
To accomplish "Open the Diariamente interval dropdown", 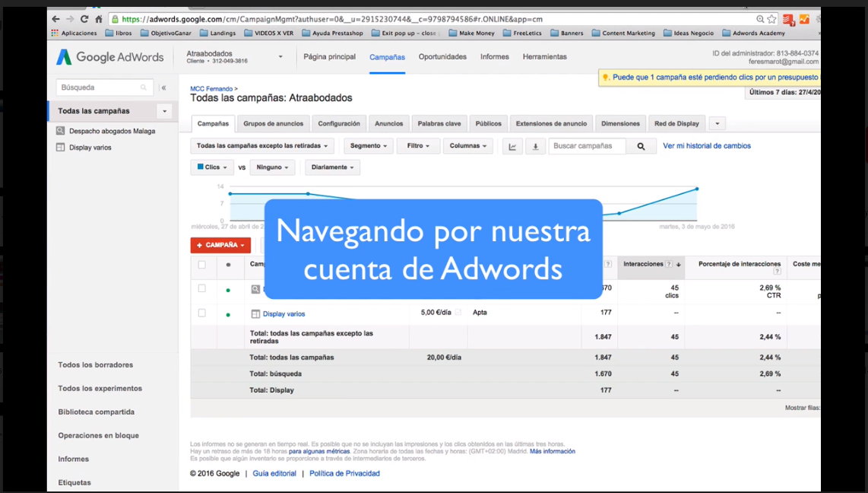I will tap(332, 167).
